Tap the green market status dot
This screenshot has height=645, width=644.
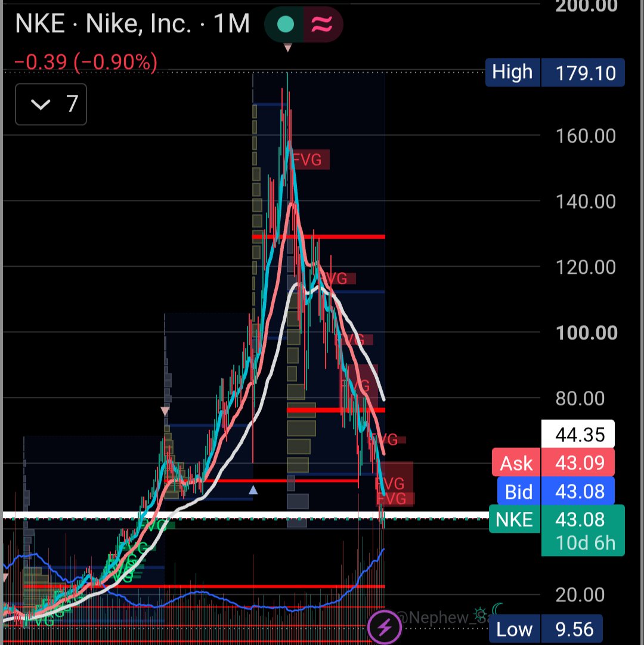coord(285,24)
